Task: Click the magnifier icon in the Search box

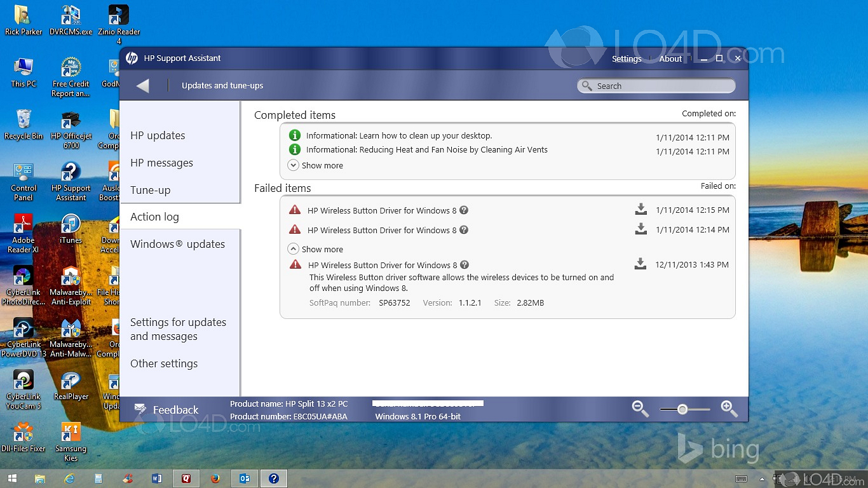Action: coord(587,86)
